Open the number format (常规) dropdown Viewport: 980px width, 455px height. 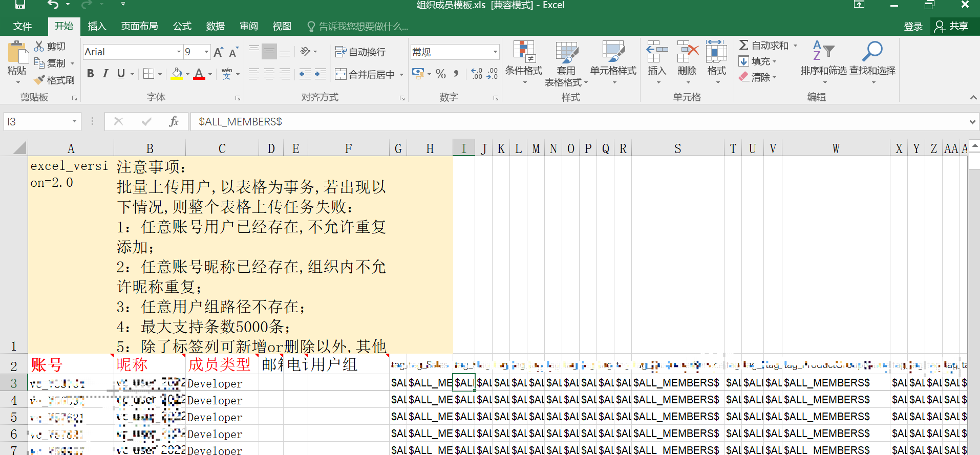coord(495,52)
